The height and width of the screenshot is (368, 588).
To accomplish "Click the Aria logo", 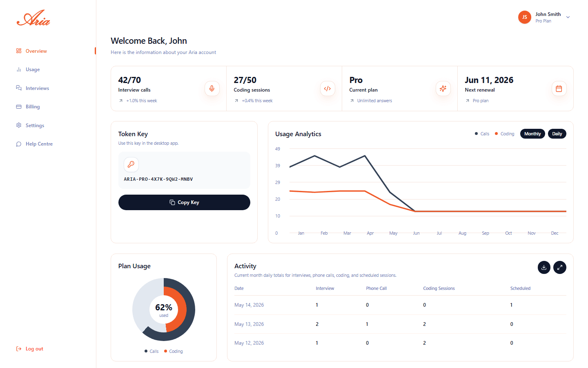I will click(x=33, y=18).
